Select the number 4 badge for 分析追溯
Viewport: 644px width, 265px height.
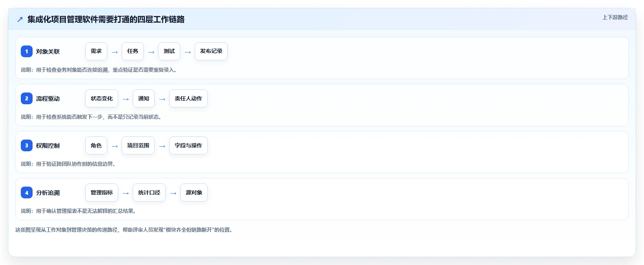(x=27, y=192)
